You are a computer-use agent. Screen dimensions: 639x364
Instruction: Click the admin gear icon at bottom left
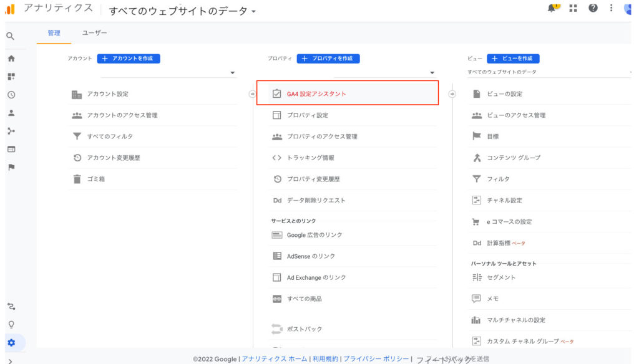[x=11, y=343]
